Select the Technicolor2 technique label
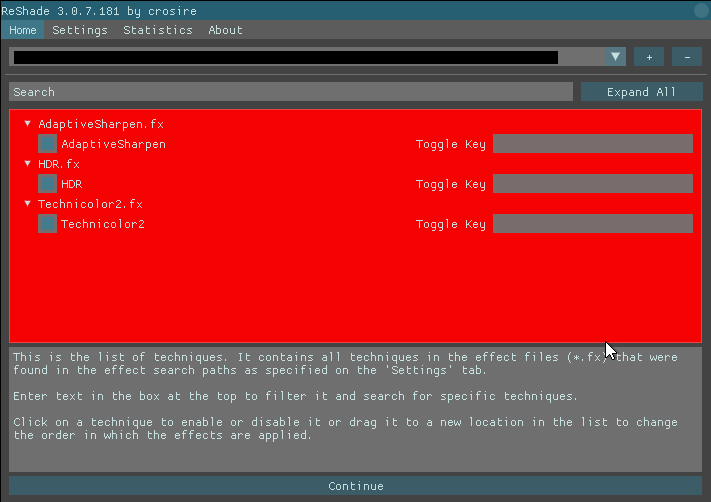711x502 pixels. [x=103, y=224]
